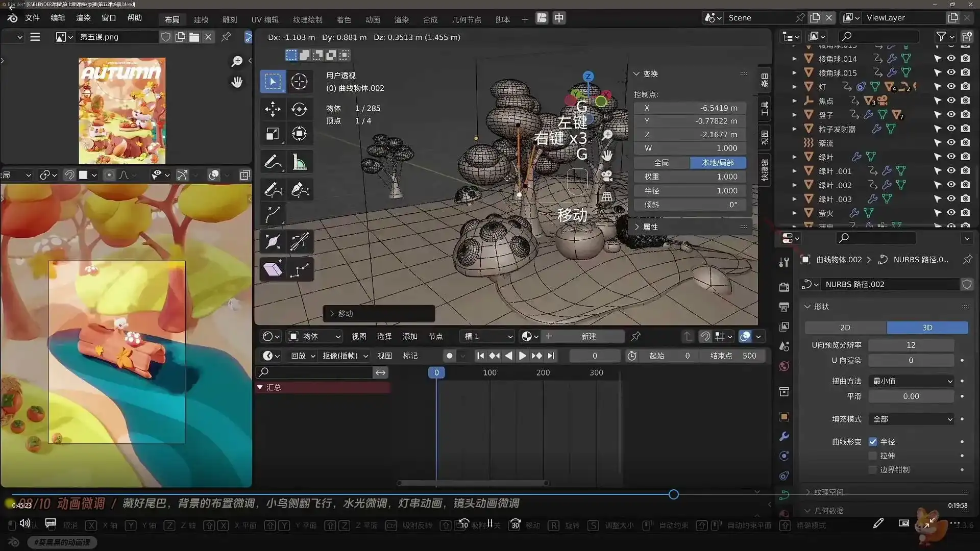Enable the 边界钳制 checkbox
The image size is (980, 551).
873,470
